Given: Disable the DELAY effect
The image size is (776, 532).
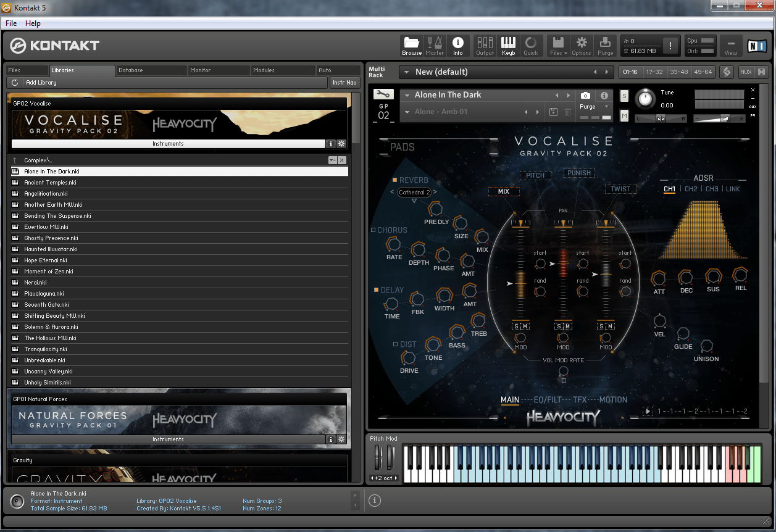Looking at the screenshot, I should point(376,289).
